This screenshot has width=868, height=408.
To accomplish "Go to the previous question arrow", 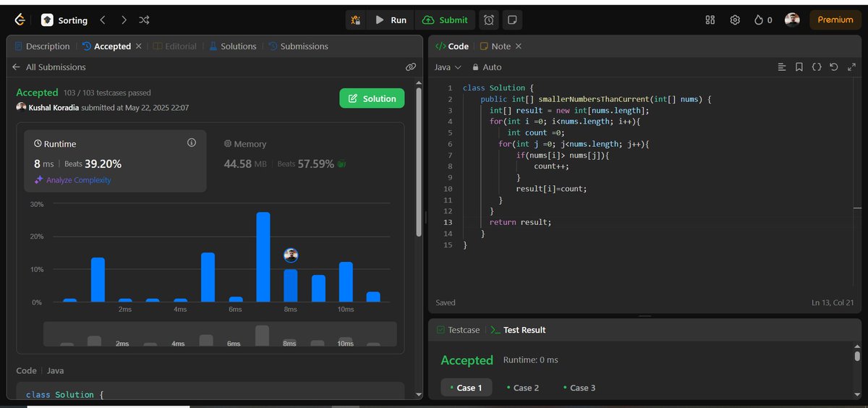I will (103, 20).
